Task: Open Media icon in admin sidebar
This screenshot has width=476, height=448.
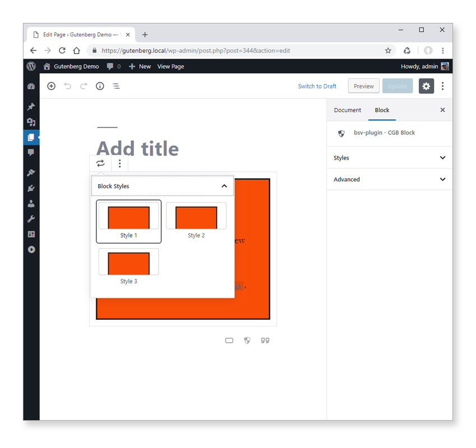Action: 31,122
